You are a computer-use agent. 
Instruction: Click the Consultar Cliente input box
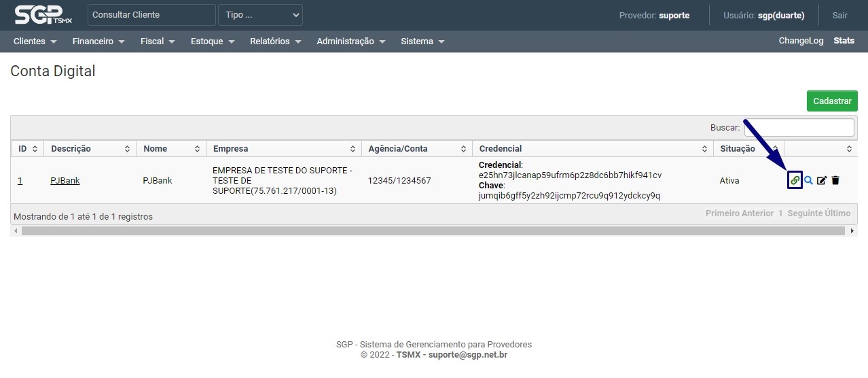pyautogui.click(x=151, y=15)
